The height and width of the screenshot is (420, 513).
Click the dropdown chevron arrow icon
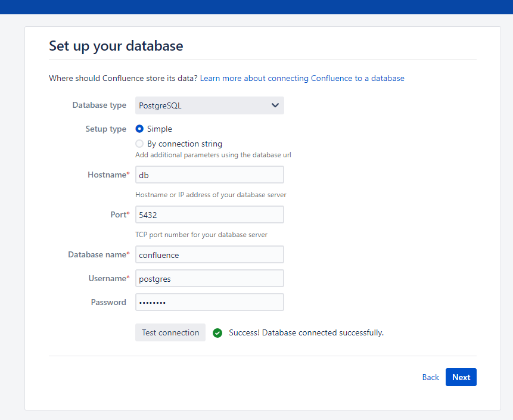pyautogui.click(x=275, y=105)
